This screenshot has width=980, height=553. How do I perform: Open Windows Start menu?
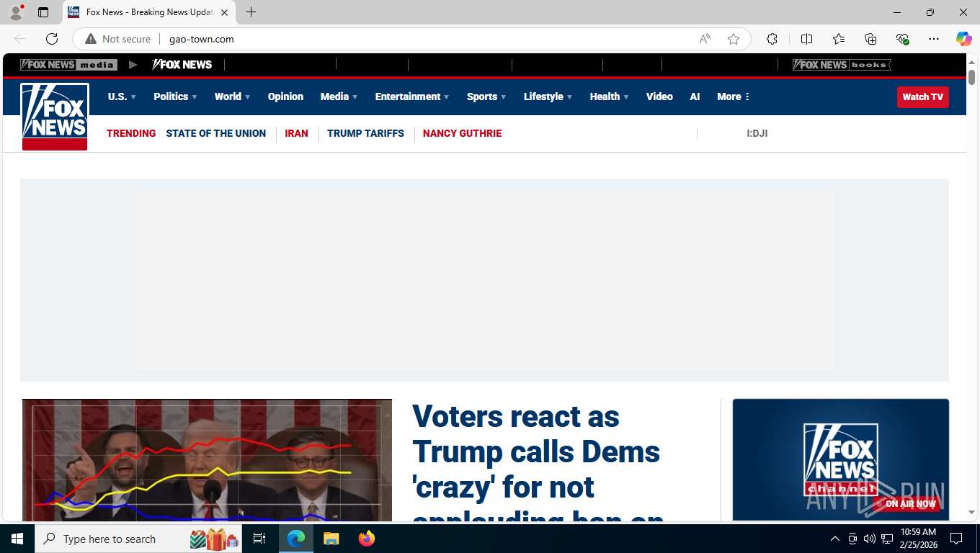[x=17, y=539]
